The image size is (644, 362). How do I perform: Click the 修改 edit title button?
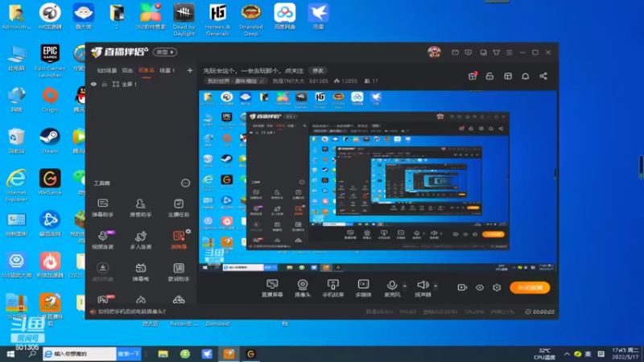point(318,71)
